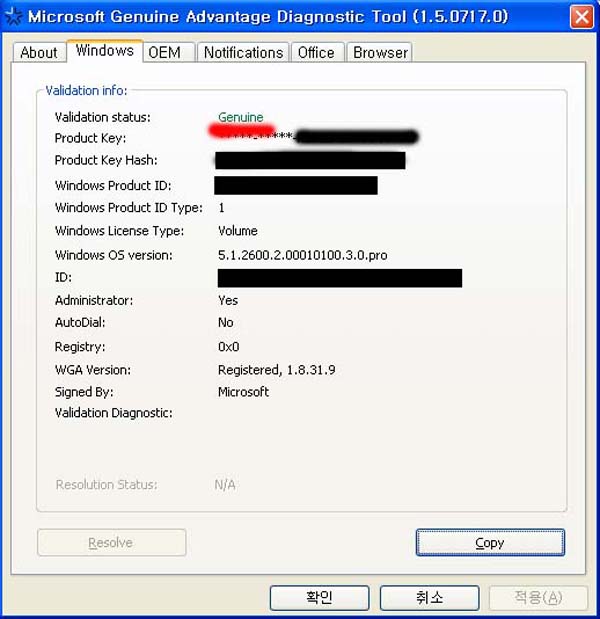Close the diagnostic tool window

point(582,17)
